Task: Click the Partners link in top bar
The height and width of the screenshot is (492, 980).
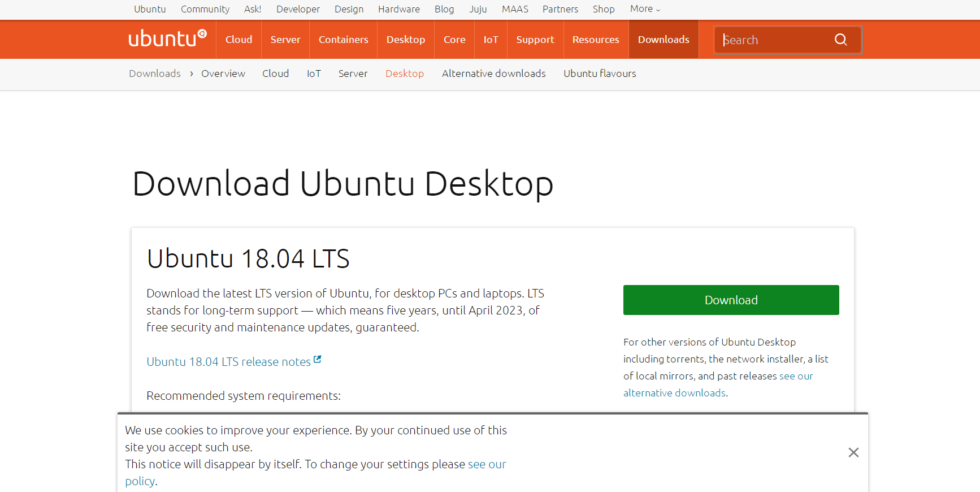Action: (x=560, y=9)
